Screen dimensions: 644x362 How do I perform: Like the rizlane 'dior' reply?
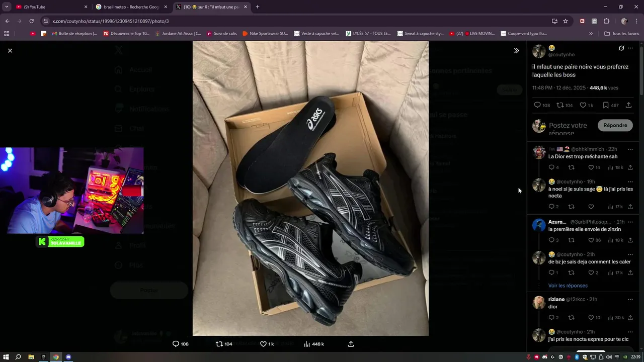point(594,318)
